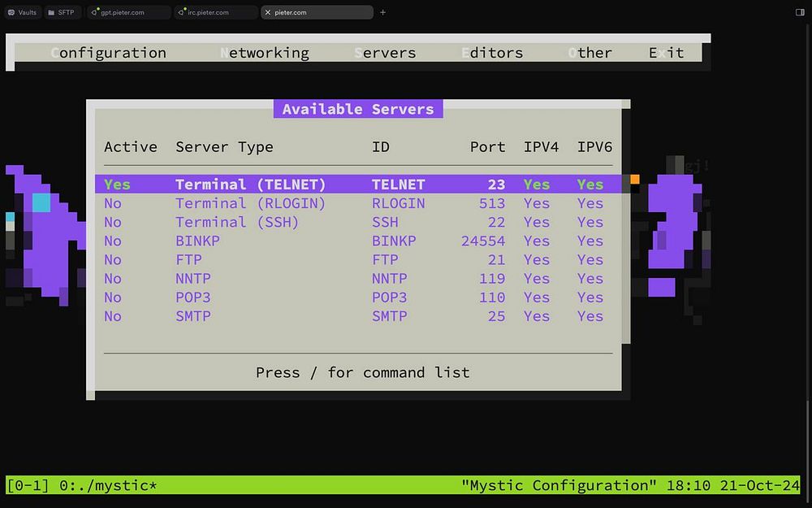Viewport: 812px width, 508px height.
Task: Click the Active 'No' value for SSH row
Action: [113, 223]
